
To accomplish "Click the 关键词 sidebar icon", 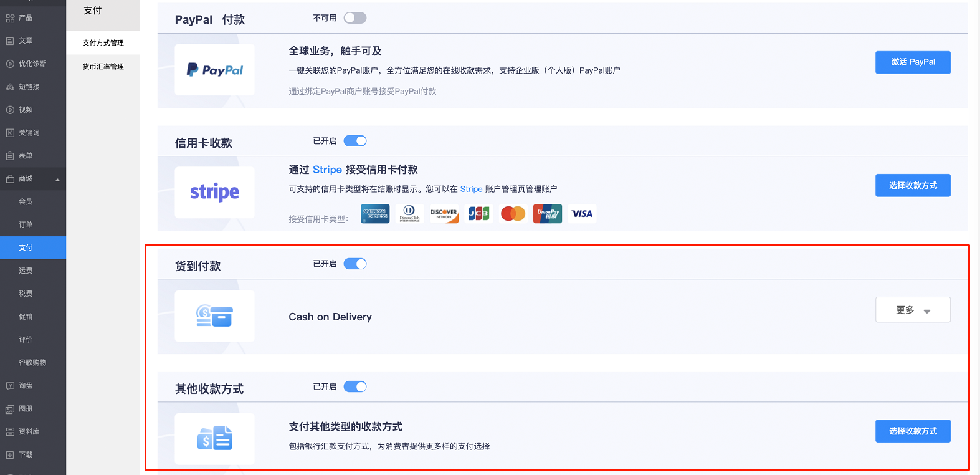I will click(x=10, y=133).
